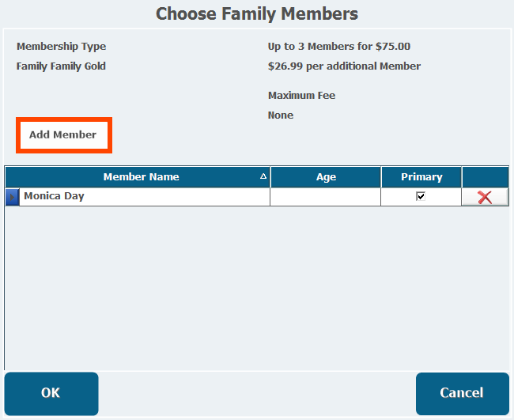Select the Monica Day name cell
This screenshot has height=420, width=514.
[145, 197]
